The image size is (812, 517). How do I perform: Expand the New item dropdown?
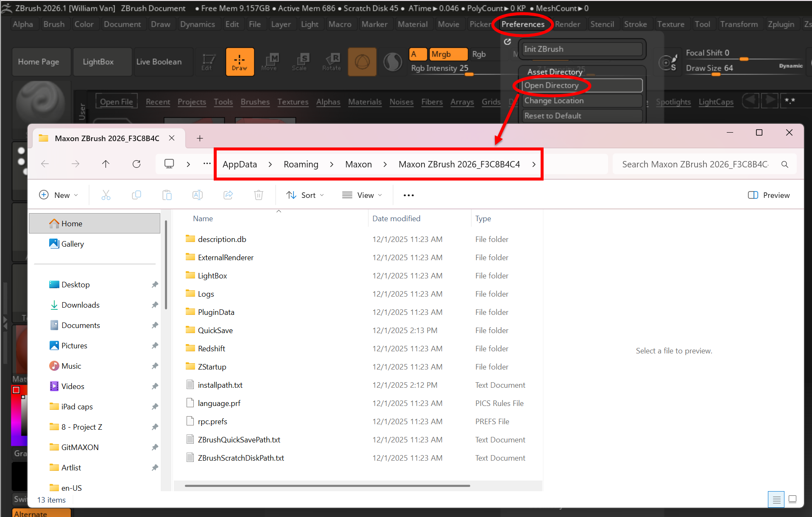point(59,195)
